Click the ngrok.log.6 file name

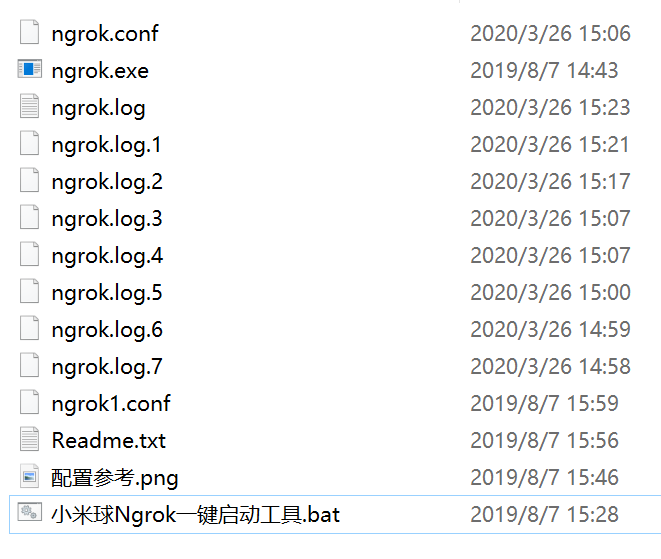(x=107, y=330)
